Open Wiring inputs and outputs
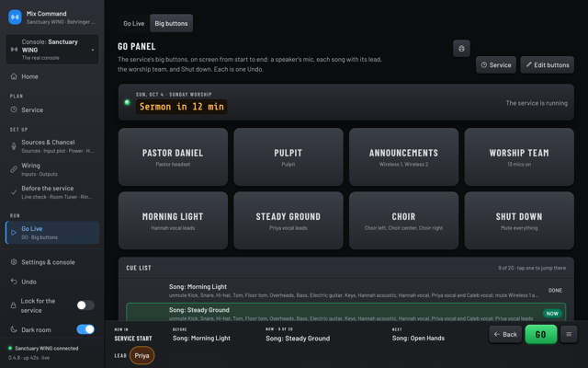The image size is (588, 368). point(52,169)
